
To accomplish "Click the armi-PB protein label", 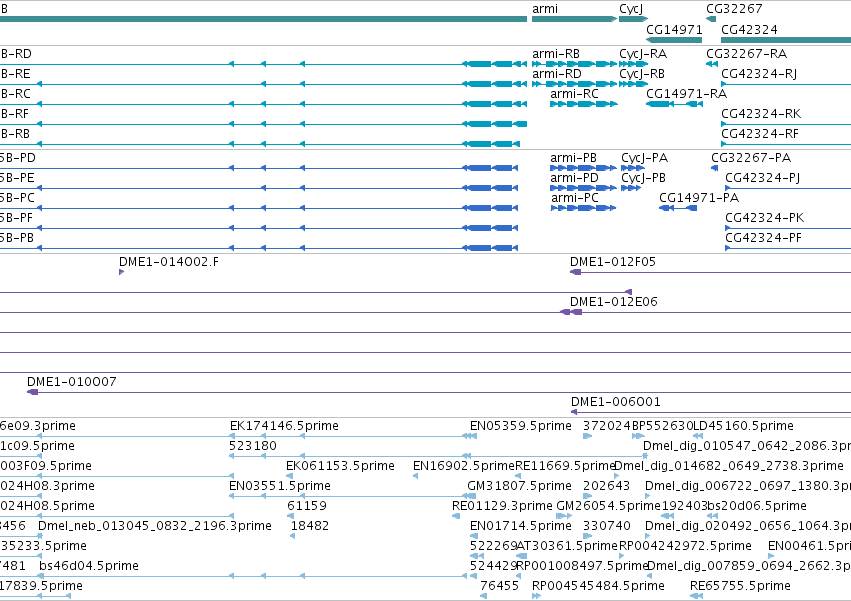I will pyautogui.click(x=573, y=158).
